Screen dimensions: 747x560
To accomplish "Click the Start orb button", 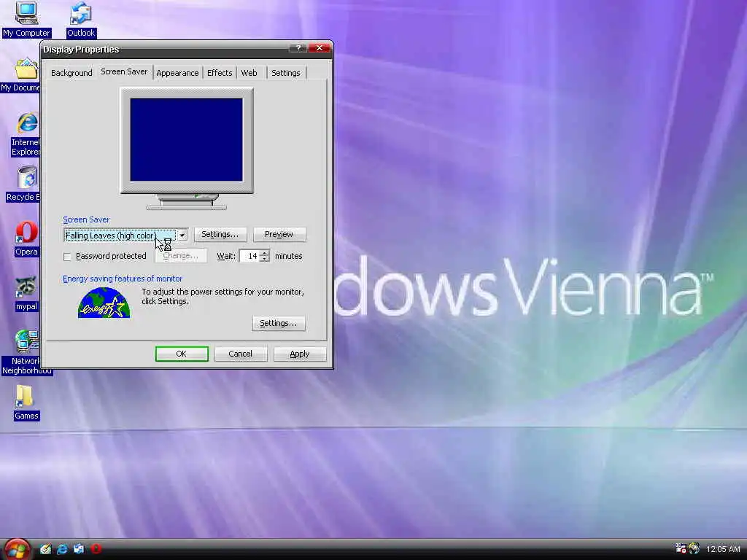I will 18,549.
